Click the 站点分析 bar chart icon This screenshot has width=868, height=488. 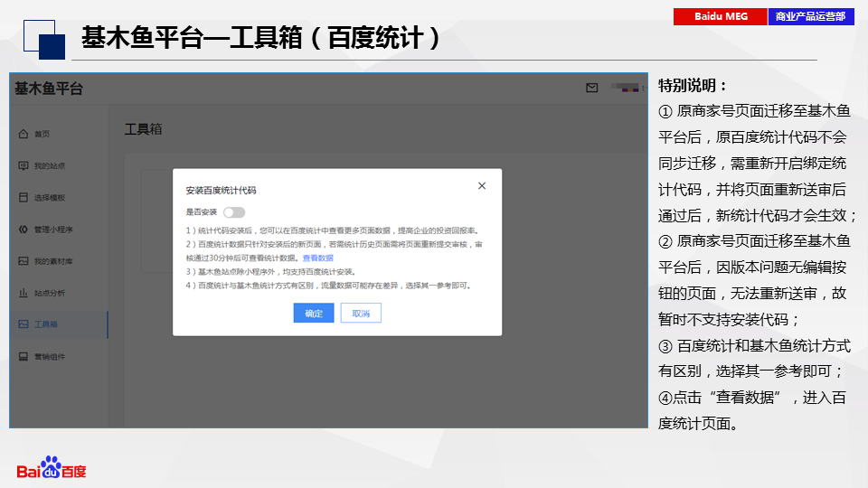click(x=24, y=293)
